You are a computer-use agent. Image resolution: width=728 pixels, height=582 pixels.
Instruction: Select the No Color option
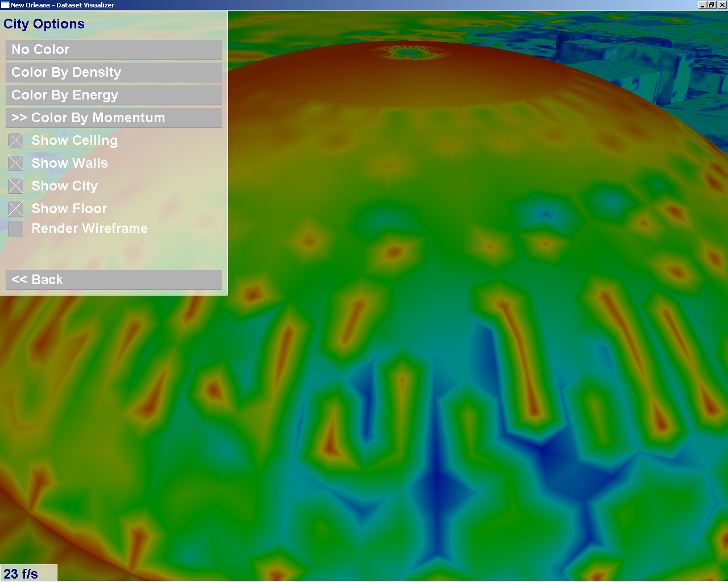point(114,49)
